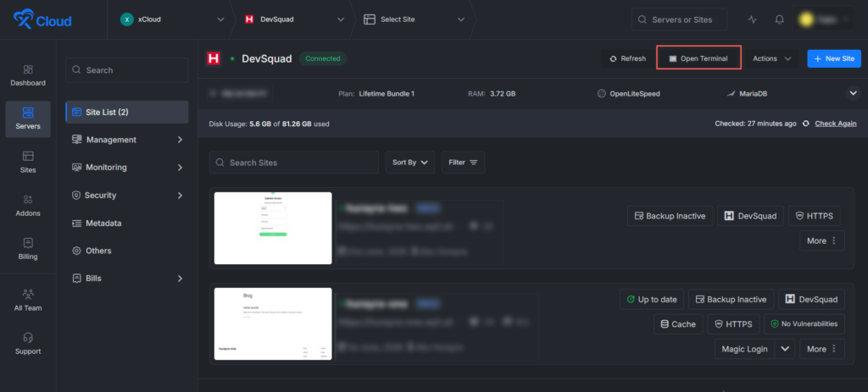Open the Filter options
The width and height of the screenshot is (868, 392).
point(464,163)
